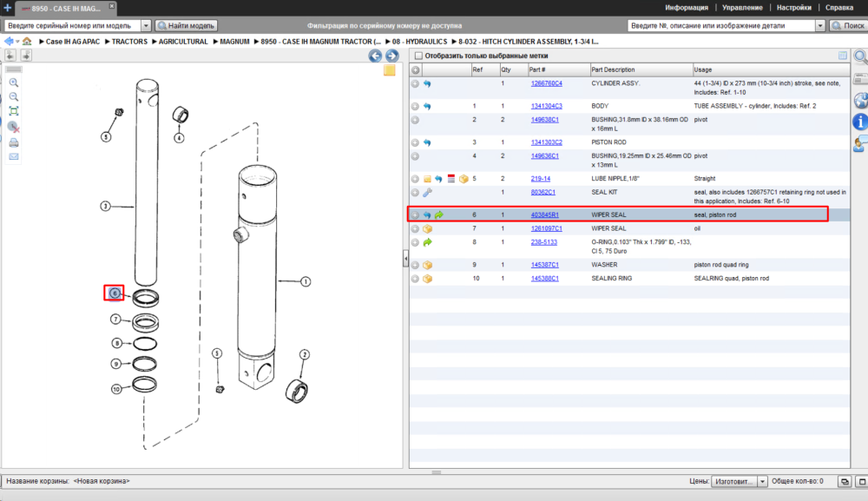Print the hitch cylinder diagram
This screenshot has height=501, width=868.
coord(14,142)
